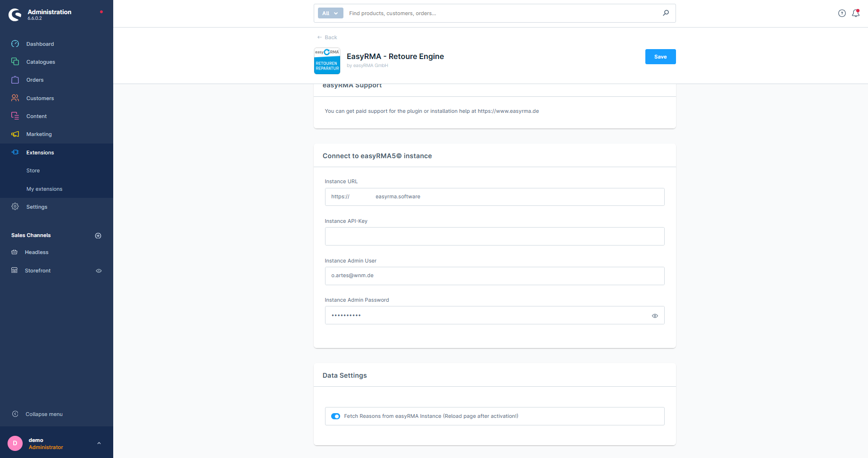Click the EasyRMA - Retoure Engine title
This screenshot has width=868, height=458.
pos(395,56)
